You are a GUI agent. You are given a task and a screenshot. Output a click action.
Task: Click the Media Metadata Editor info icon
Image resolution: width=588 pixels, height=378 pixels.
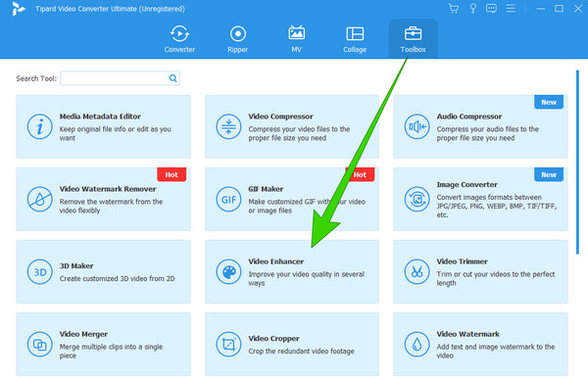click(40, 126)
